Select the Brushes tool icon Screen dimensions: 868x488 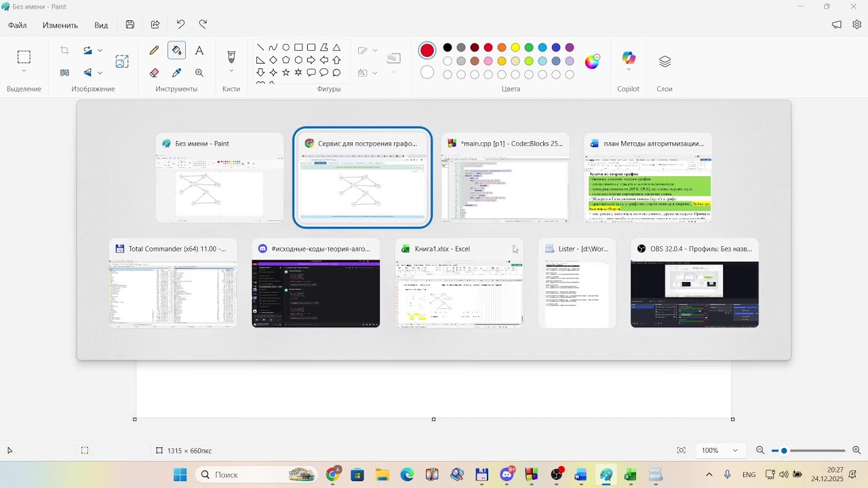tap(231, 56)
